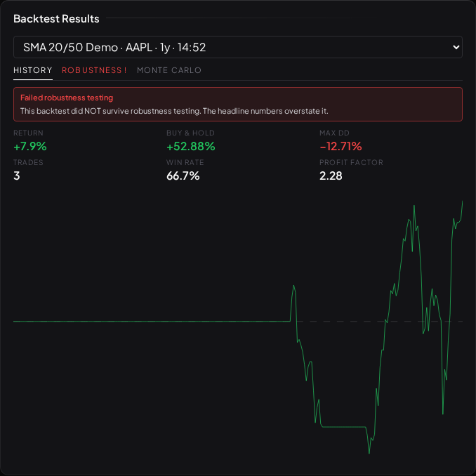Click the Max DD value −12.71%
476x476 pixels.
tap(341, 146)
